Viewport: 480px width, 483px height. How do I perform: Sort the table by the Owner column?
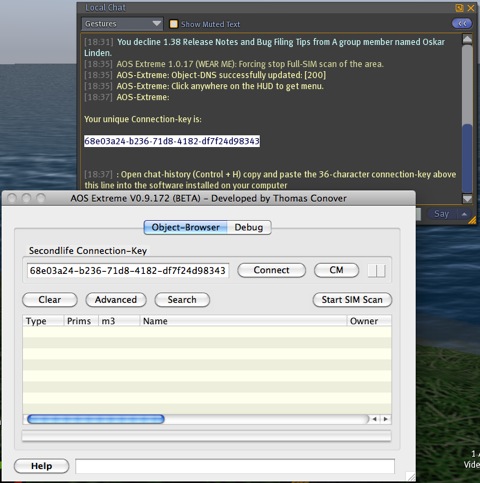[x=369, y=321]
